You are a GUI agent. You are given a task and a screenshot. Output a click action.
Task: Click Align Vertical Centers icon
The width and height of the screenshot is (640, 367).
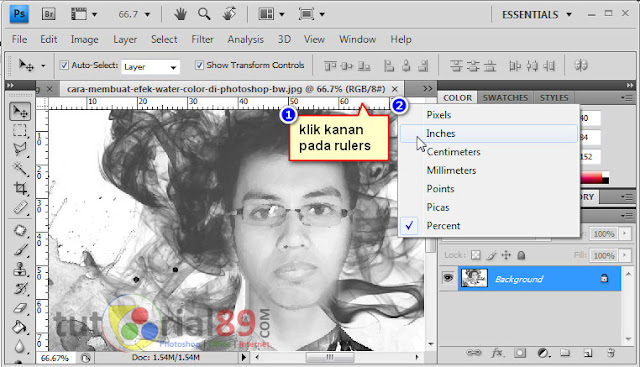[347, 66]
